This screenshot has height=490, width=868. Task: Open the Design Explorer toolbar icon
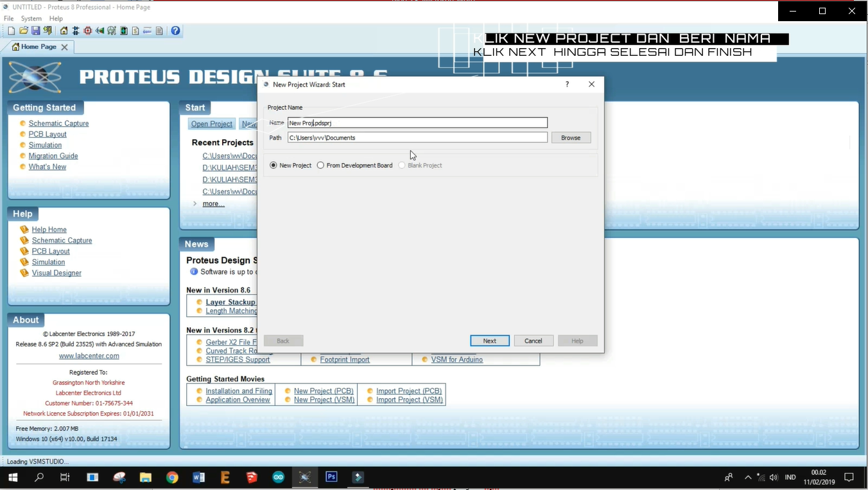[x=124, y=31]
